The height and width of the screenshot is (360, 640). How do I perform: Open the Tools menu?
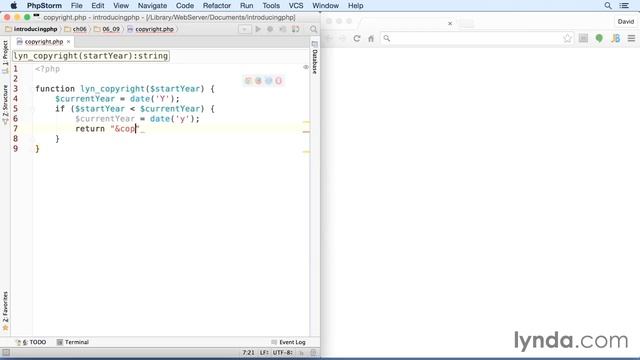coord(271,6)
